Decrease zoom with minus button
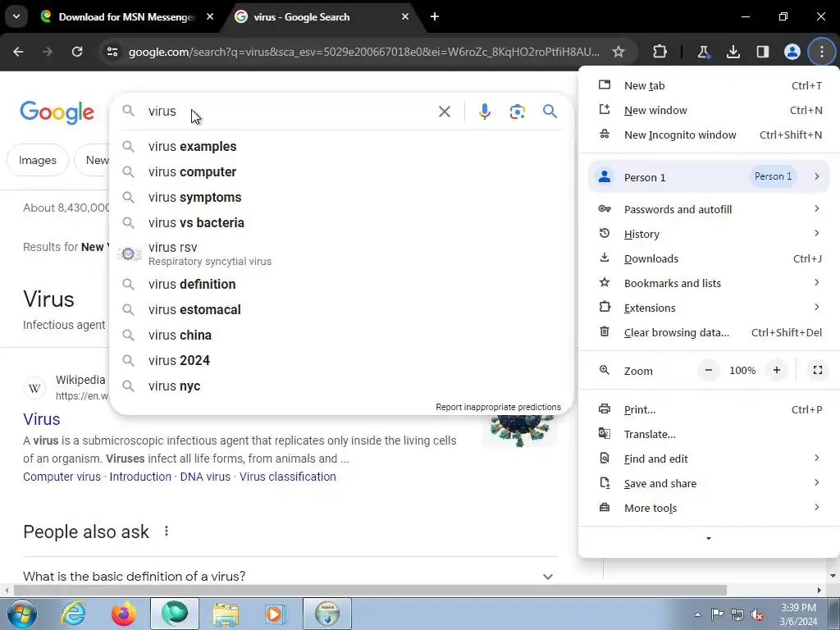 [709, 370]
